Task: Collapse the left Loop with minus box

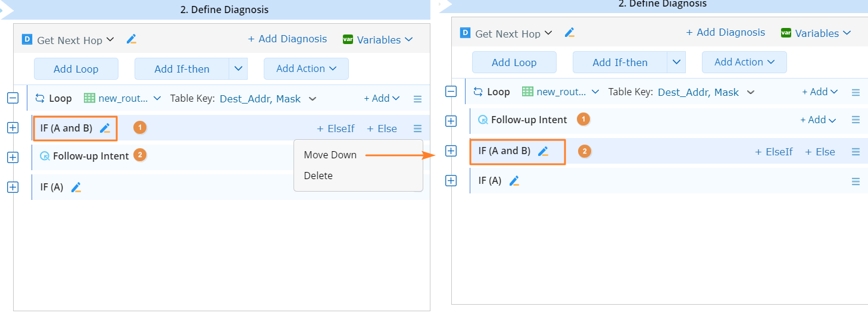Action: pyautogui.click(x=13, y=98)
